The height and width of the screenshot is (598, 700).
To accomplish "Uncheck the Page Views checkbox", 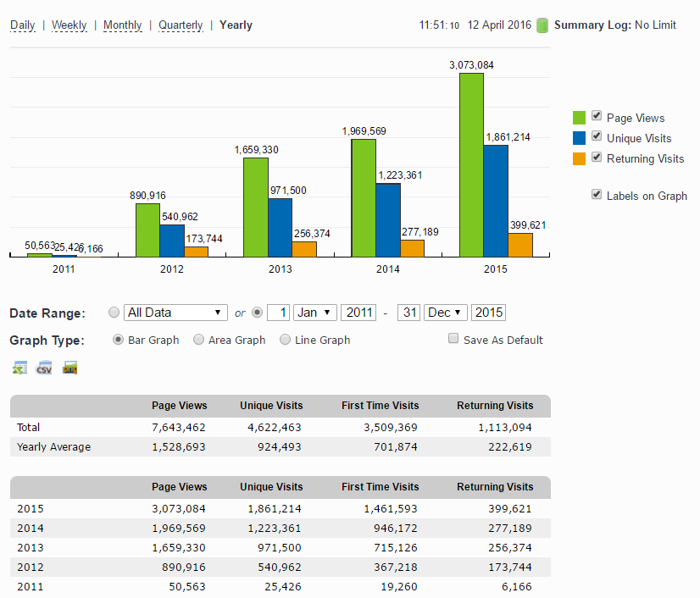I will [x=597, y=116].
